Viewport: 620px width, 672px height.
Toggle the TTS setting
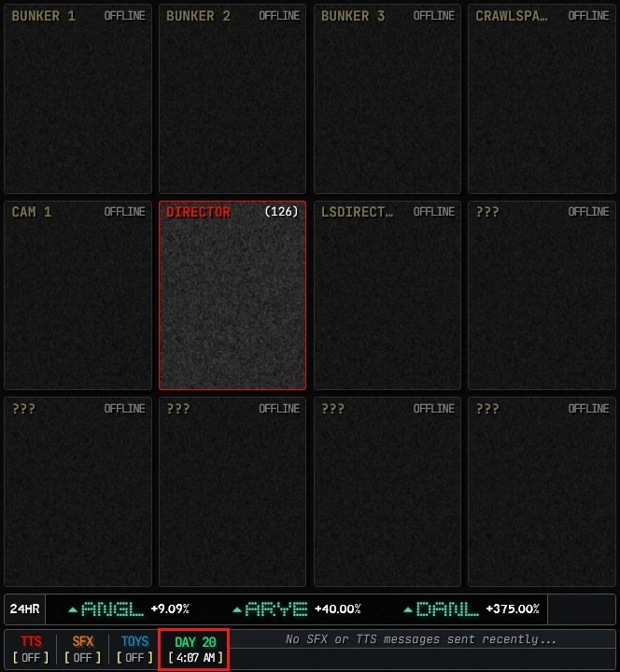[31, 650]
